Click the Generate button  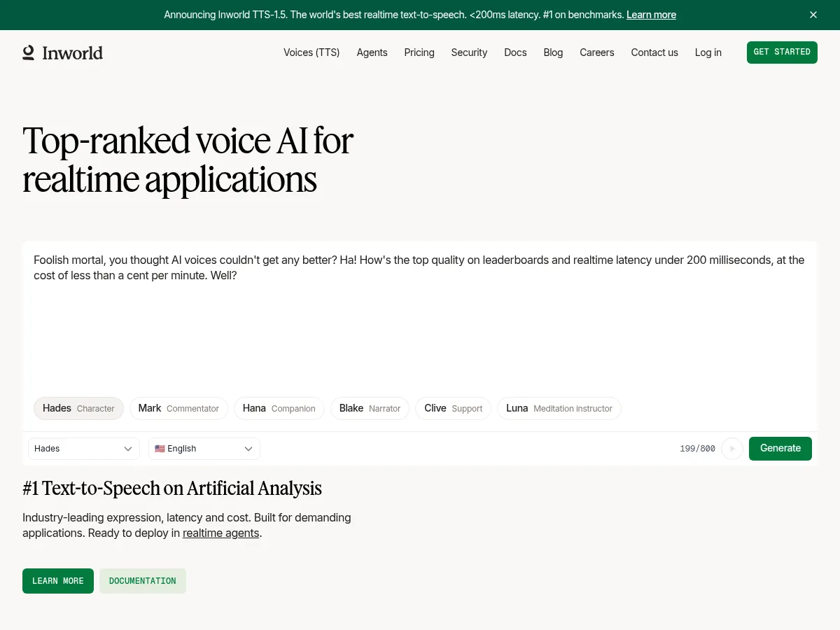tap(780, 449)
